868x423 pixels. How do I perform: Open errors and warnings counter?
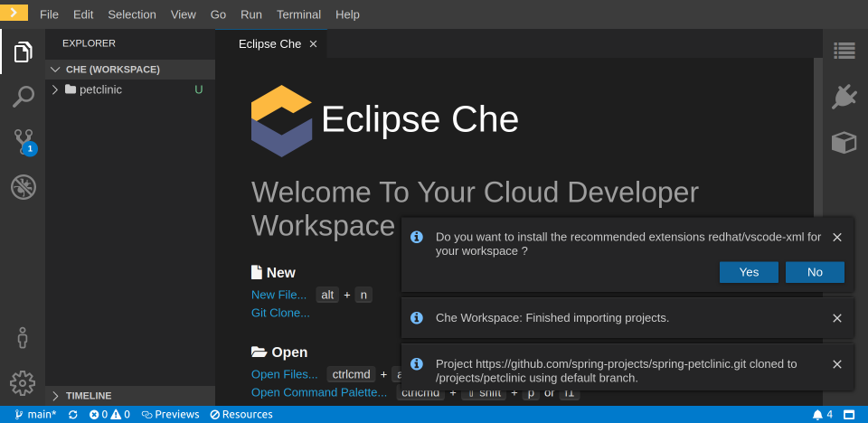tap(109, 414)
